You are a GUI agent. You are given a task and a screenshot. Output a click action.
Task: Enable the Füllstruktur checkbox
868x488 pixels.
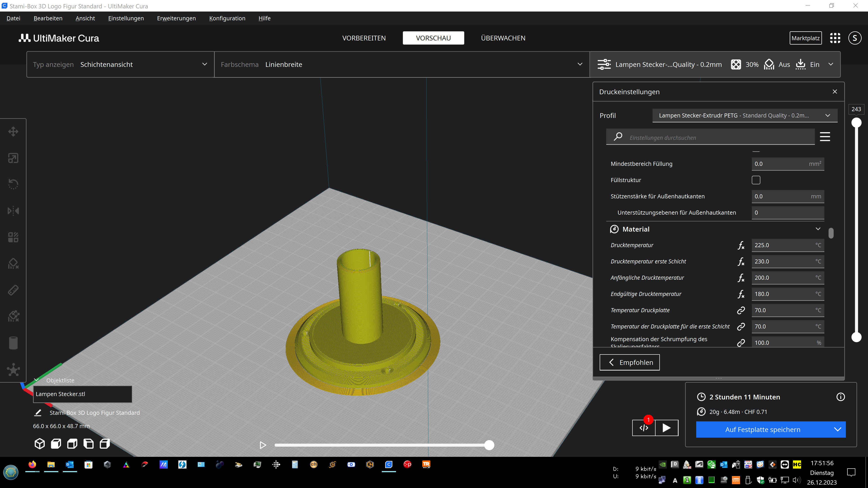(x=756, y=180)
